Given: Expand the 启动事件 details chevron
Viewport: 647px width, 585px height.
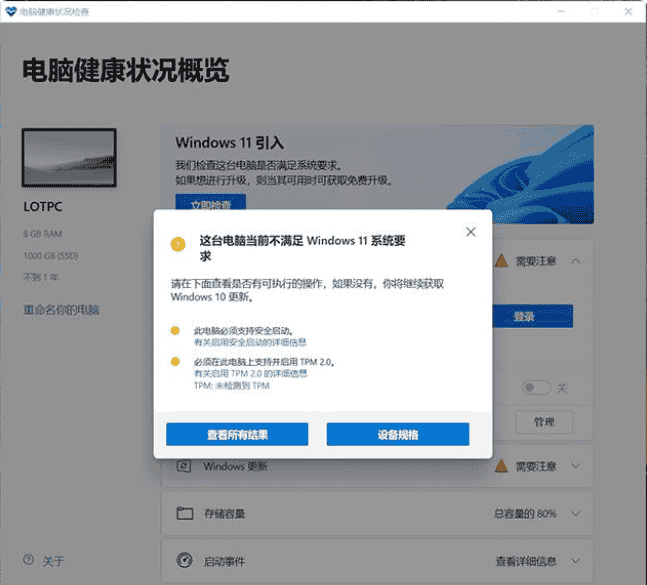Looking at the screenshot, I should point(576,560).
